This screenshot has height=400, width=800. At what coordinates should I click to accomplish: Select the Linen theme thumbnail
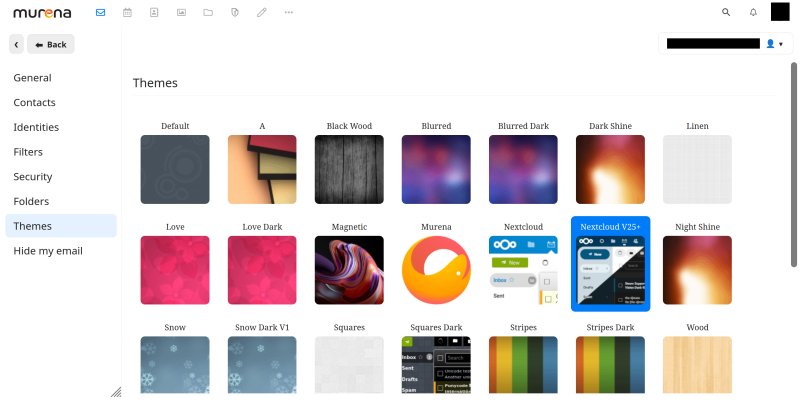pyautogui.click(x=697, y=169)
